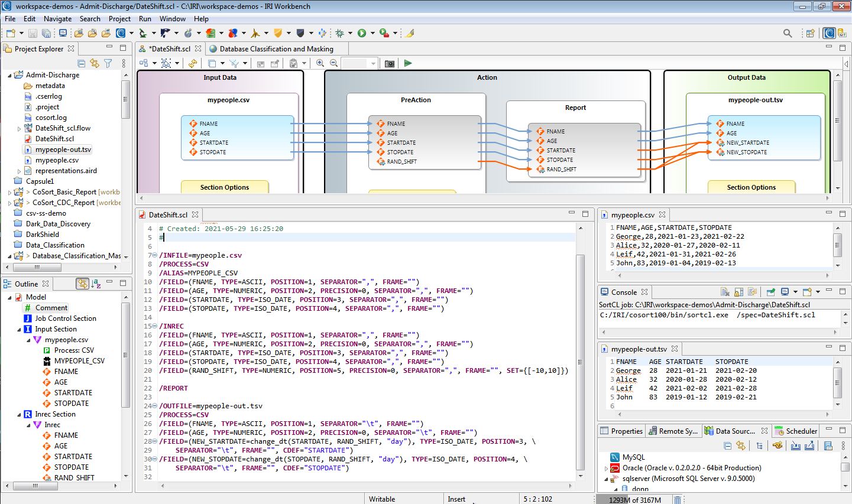Toggle Link with Editor in Project Explorer
Viewport: 852px width, 504px height.
(95, 63)
